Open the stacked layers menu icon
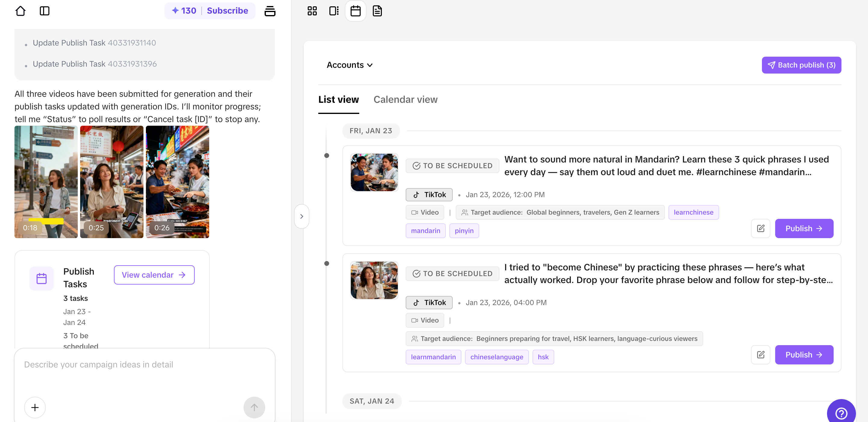This screenshot has width=868, height=422. 269,11
